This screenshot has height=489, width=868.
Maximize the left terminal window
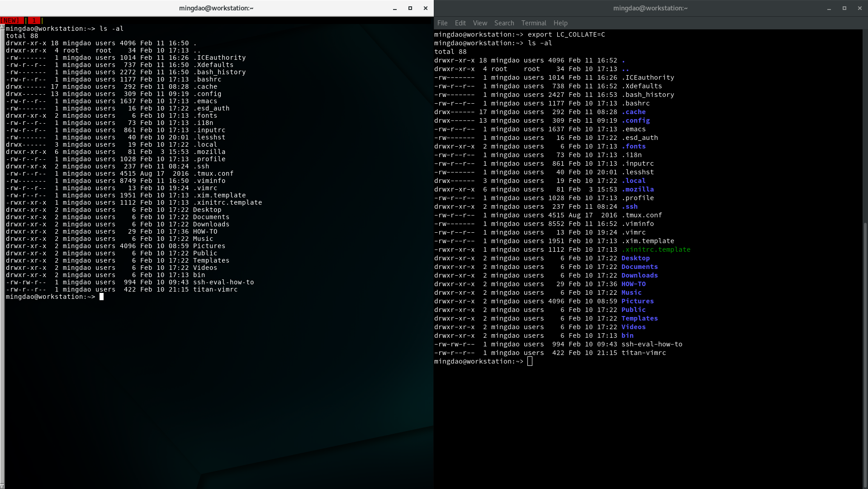click(x=410, y=8)
